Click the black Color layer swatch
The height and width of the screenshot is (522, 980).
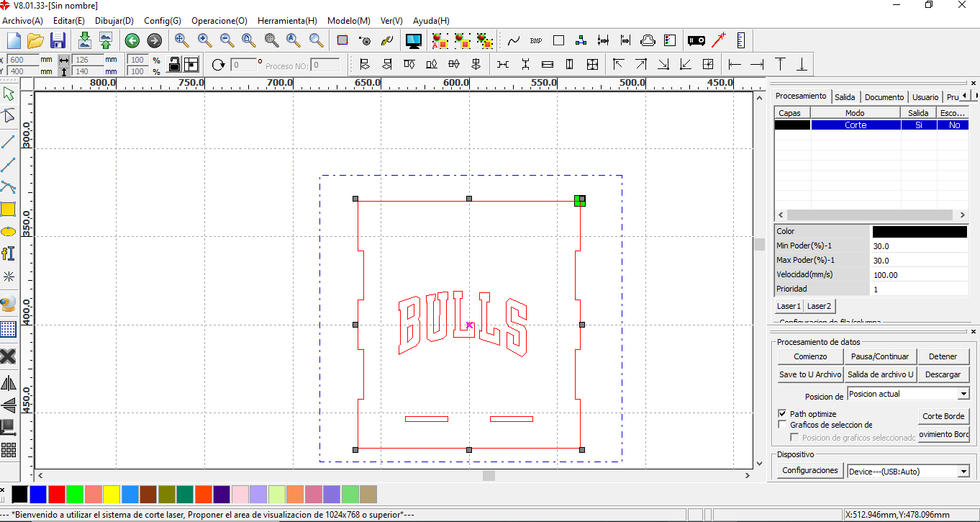920,232
